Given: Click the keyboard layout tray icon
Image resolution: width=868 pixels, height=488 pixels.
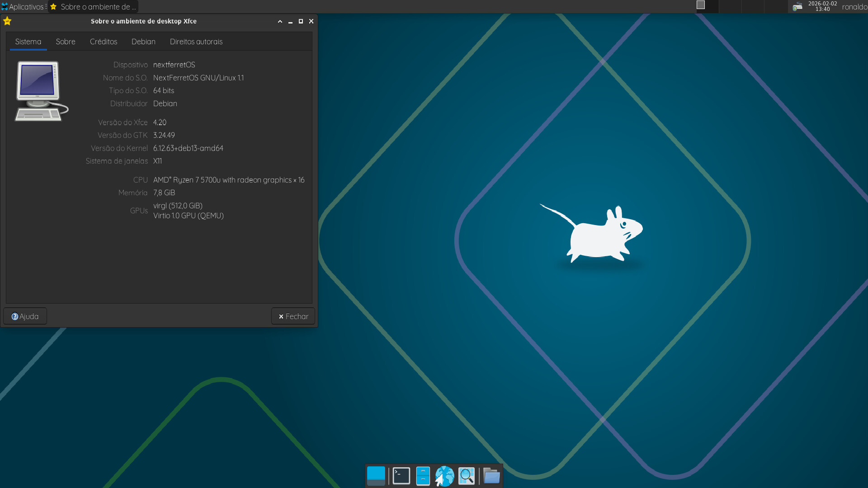Looking at the screenshot, I should [797, 6].
